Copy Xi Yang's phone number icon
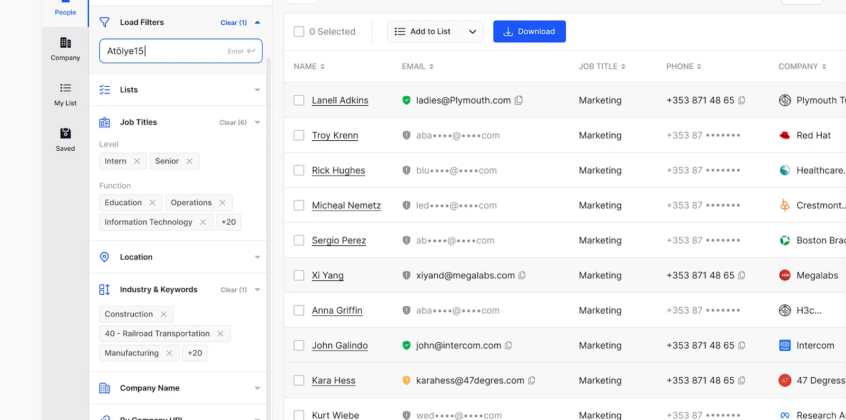Image resolution: width=846 pixels, height=420 pixels. pyautogui.click(x=741, y=276)
